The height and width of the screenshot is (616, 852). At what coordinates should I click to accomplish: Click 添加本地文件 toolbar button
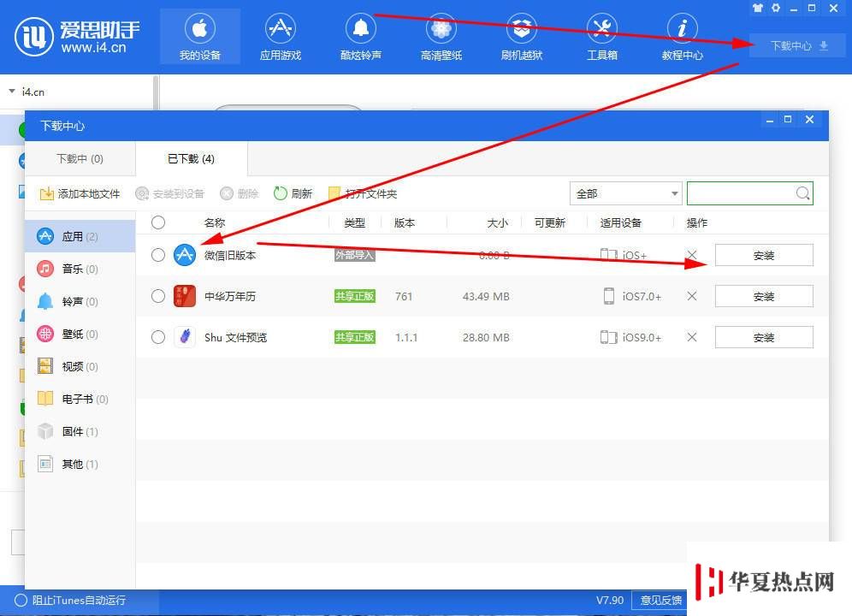pyautogui.click(x=80, y=193)
